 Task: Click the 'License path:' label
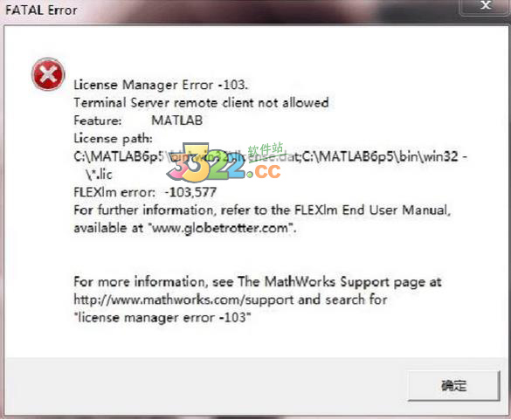[x=113, y=139]
